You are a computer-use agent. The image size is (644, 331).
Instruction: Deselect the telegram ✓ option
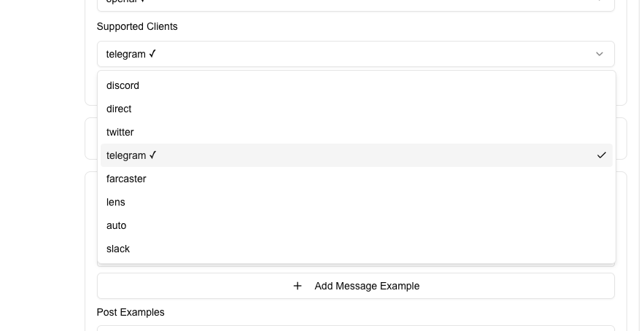[131, 155]
